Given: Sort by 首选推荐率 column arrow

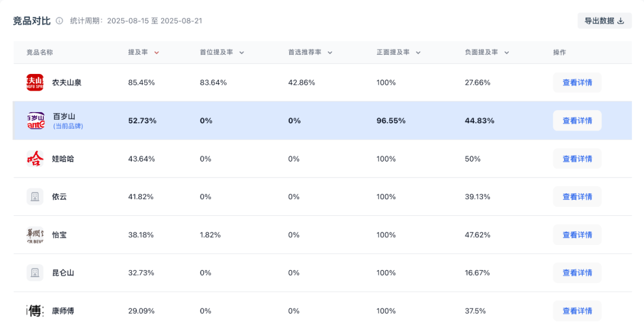Looking at the screenshot, I should click(x=330, y=52).
